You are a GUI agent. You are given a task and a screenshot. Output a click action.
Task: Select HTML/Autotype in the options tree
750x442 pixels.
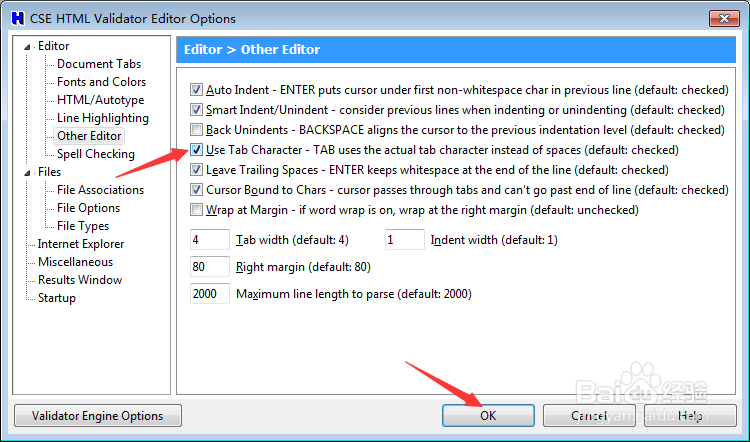point(100,99)
